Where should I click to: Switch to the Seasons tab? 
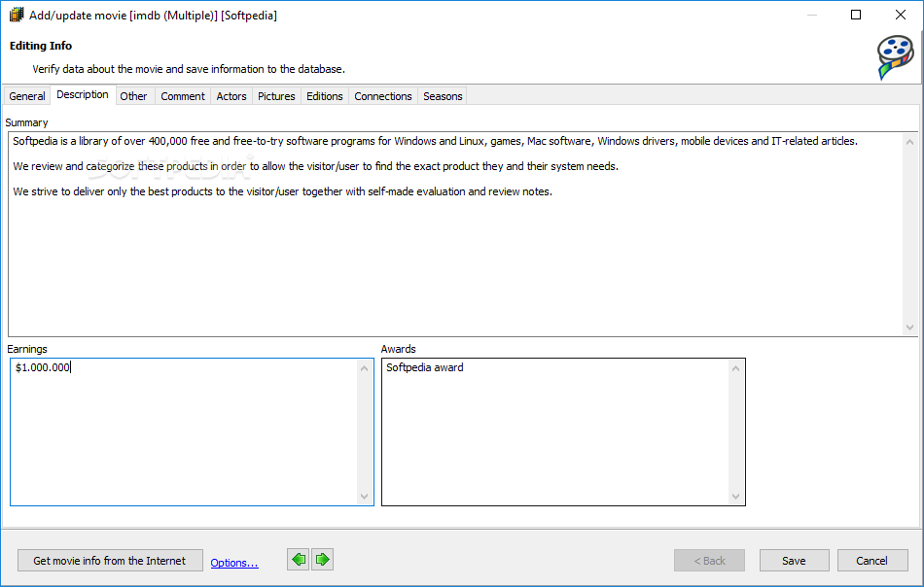click(x=443, y=96)
